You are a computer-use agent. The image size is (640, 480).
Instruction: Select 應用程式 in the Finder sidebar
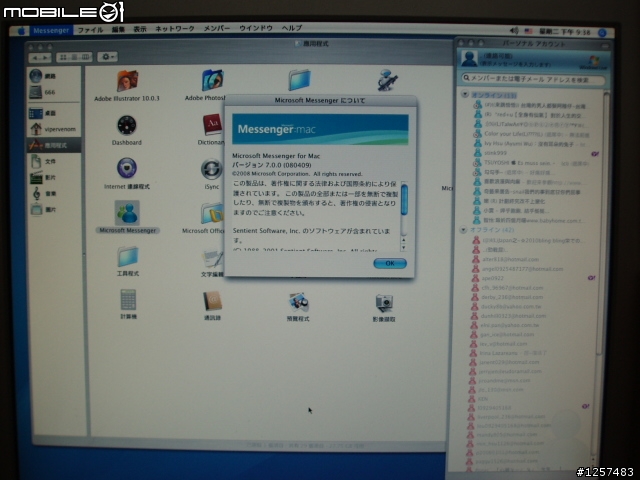click(x=53, y=145)
